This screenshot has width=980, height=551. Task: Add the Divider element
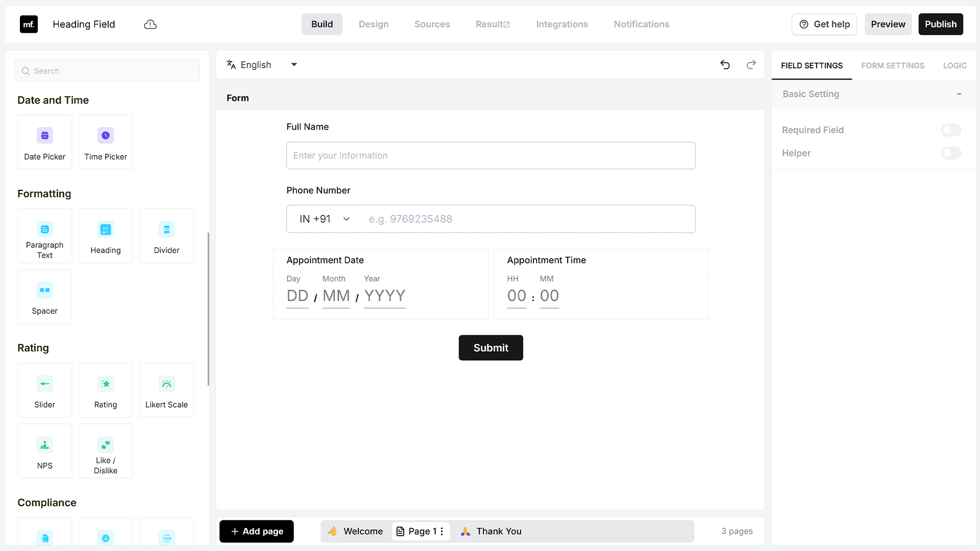[166, 236]
